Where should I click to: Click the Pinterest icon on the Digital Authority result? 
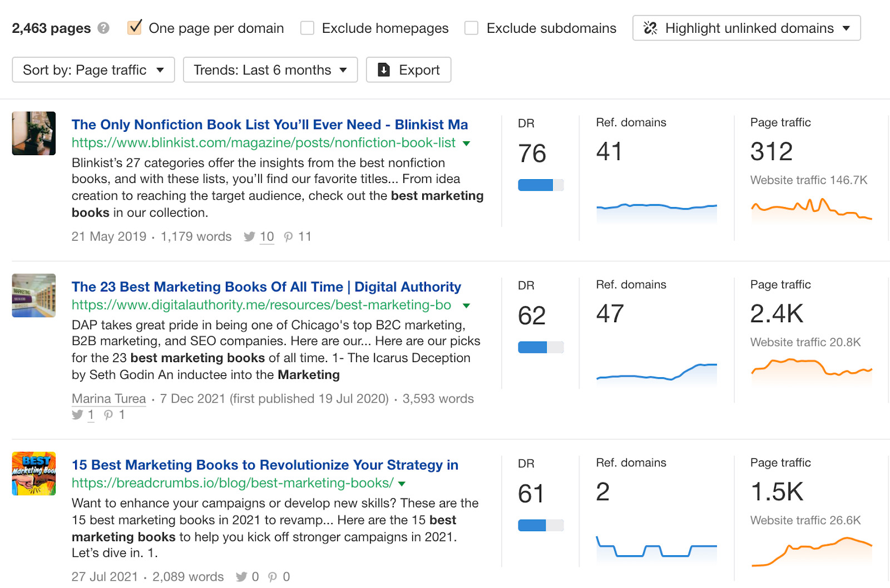tap(108, 415)
